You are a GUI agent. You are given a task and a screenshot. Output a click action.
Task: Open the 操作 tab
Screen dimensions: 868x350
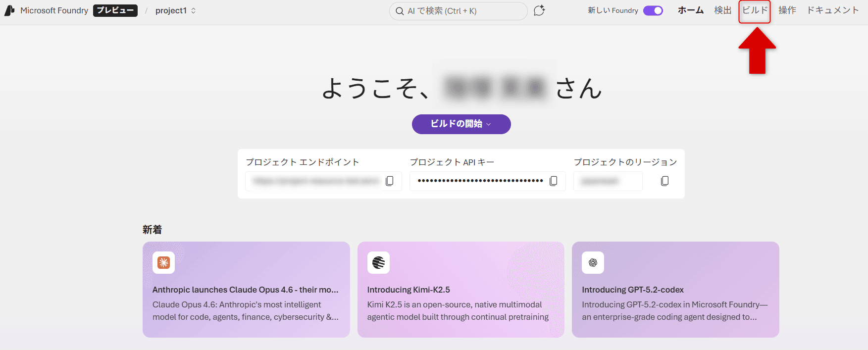pyautogui.click(x=787, y=10)
